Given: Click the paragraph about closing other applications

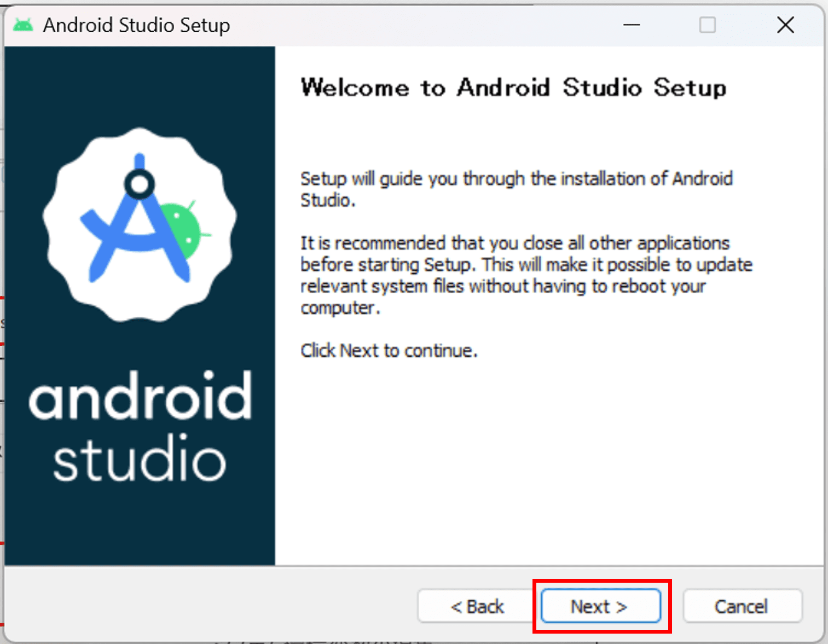Looking at the screenshot, I should 525,275.
